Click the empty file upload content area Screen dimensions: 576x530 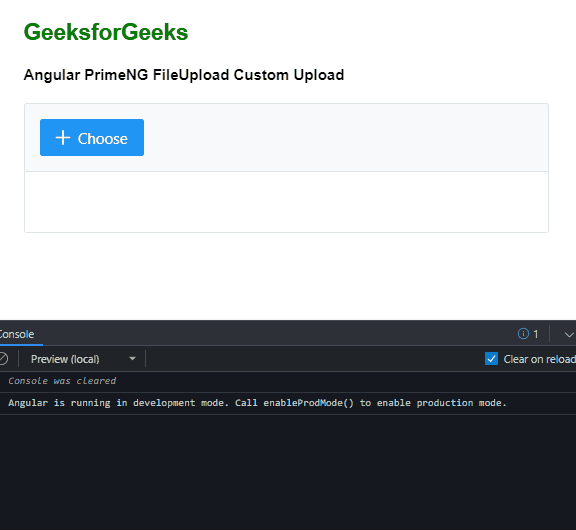287,202
